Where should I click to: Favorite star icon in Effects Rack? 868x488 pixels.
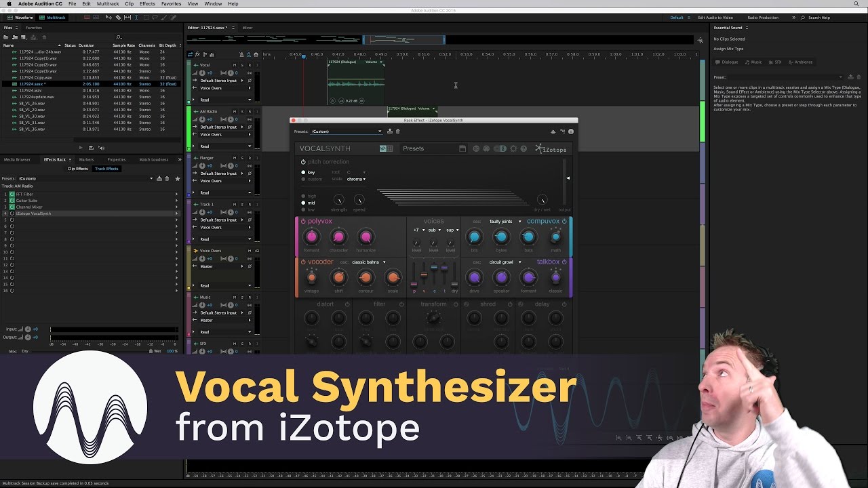[x=178, y=178]
